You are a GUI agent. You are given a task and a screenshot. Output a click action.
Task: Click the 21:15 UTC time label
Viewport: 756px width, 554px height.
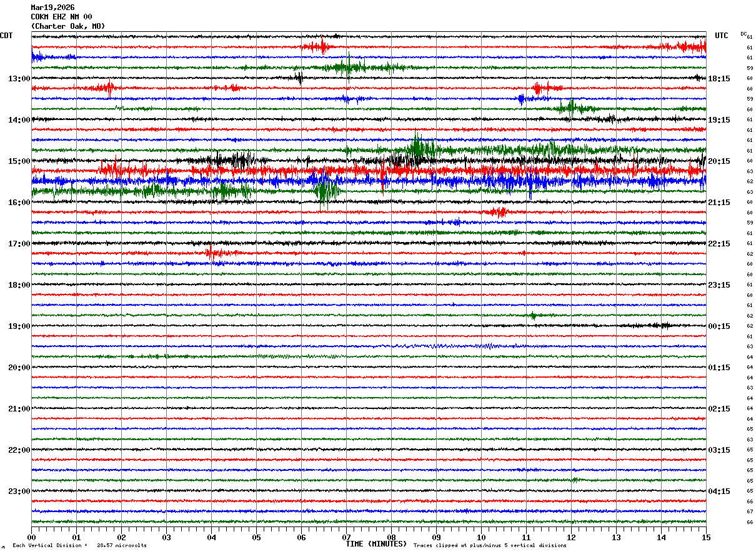[719, 203]
